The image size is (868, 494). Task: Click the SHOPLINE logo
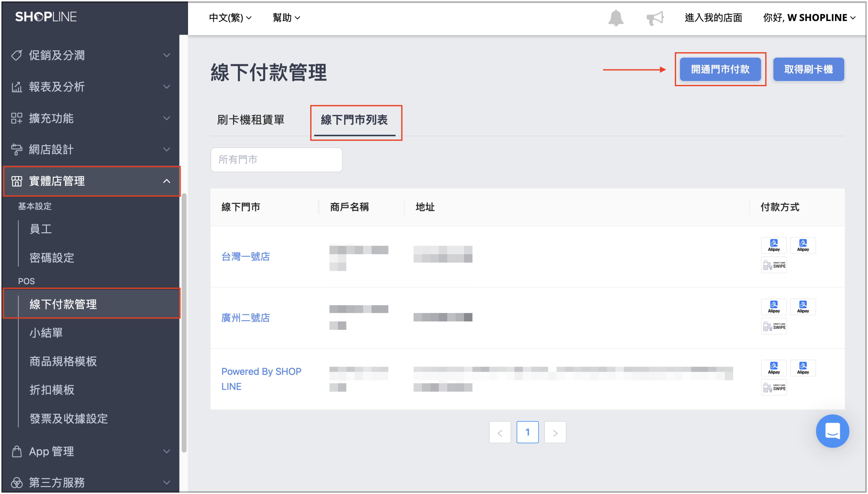tap(46, 17)
